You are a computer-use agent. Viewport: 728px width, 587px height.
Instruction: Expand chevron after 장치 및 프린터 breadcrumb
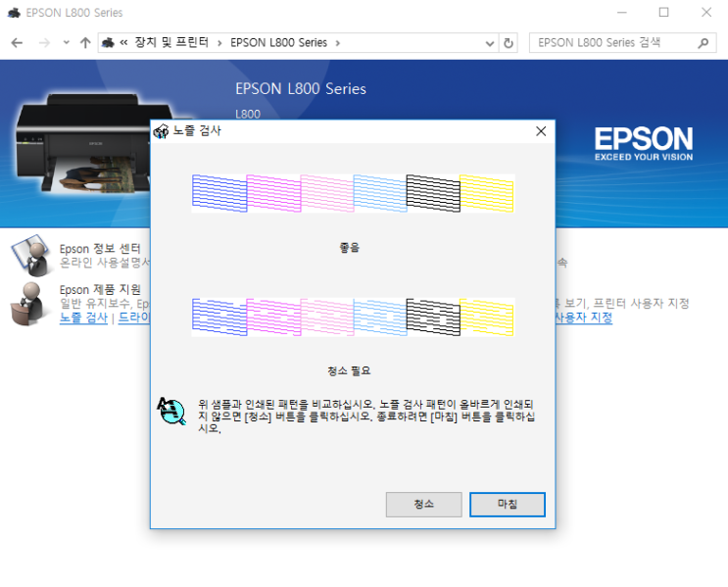219,43
